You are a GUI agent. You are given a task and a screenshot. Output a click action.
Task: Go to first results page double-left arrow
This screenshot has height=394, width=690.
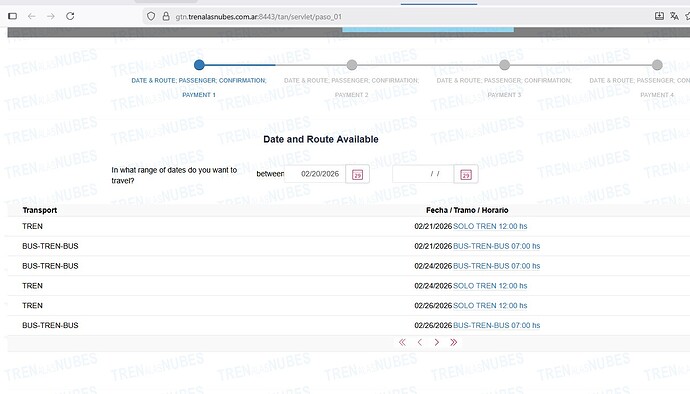[x=402, y=342]
